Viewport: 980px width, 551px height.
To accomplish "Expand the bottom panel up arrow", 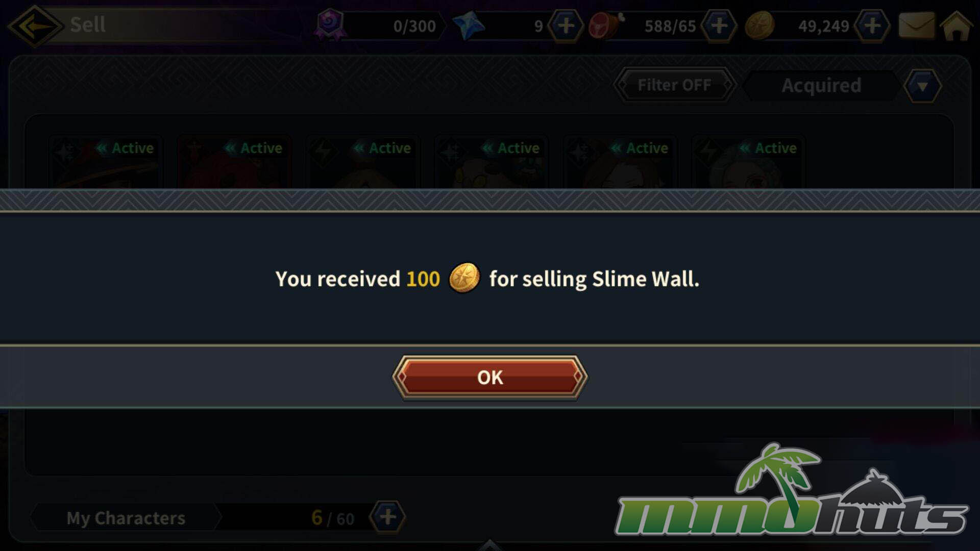I will click(490, 545).
